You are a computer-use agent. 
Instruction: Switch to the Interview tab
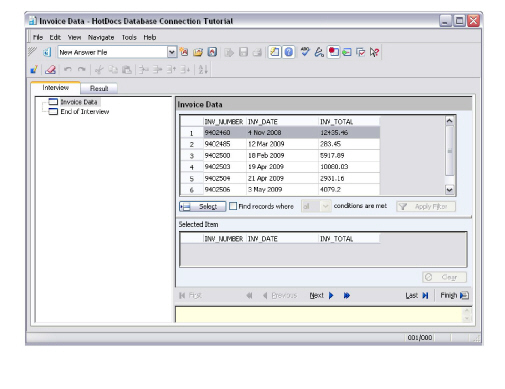55,87
